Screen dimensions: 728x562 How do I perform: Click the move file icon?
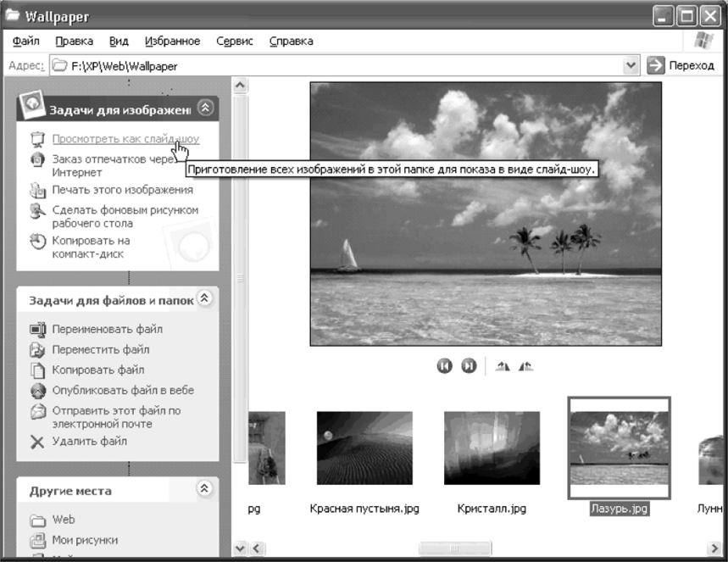[37, 350]
